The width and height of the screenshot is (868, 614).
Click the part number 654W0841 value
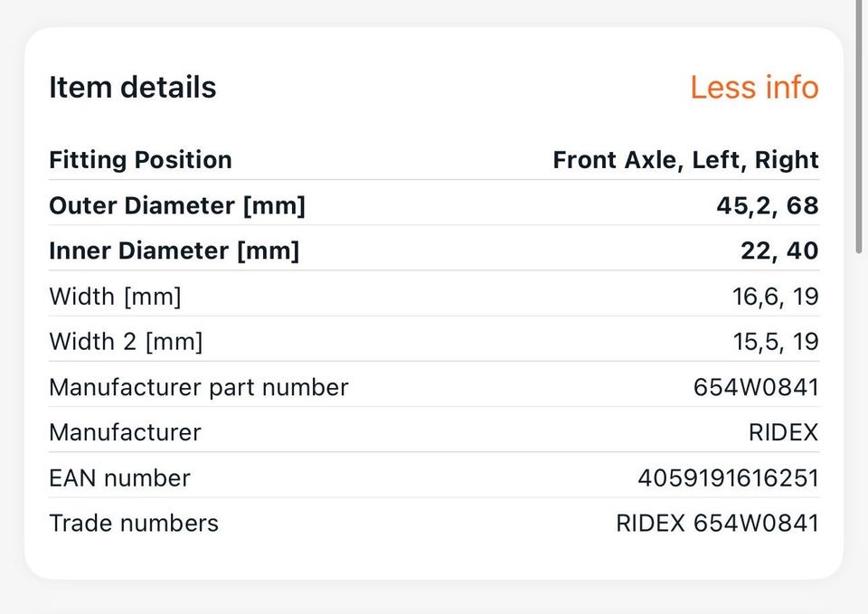(756, 387)
